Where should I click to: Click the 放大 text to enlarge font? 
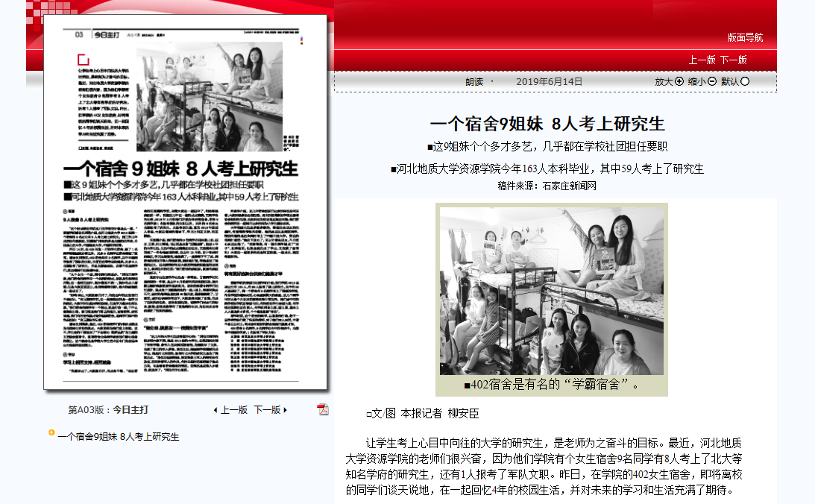(x=664, y=82)
